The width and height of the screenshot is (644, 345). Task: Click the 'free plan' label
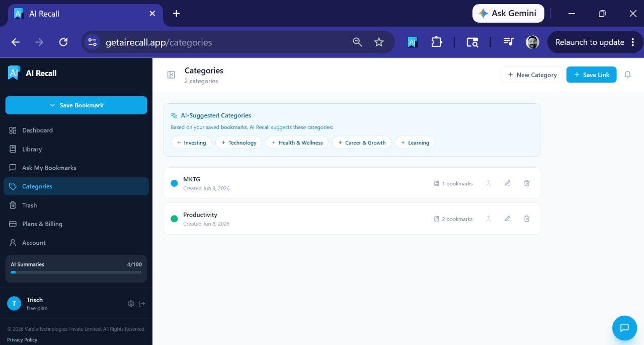click(x=37, y=308)
